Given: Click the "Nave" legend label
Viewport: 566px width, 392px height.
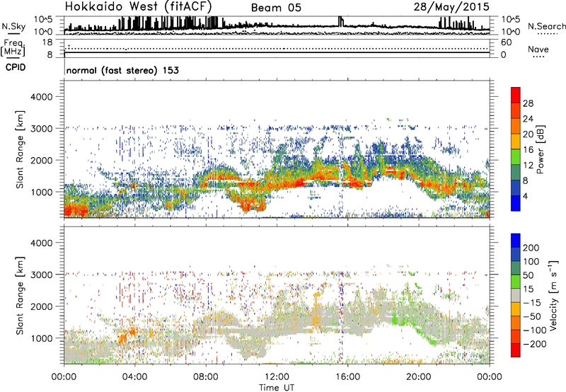Looking at the screenshot, I should coord(538,49).
